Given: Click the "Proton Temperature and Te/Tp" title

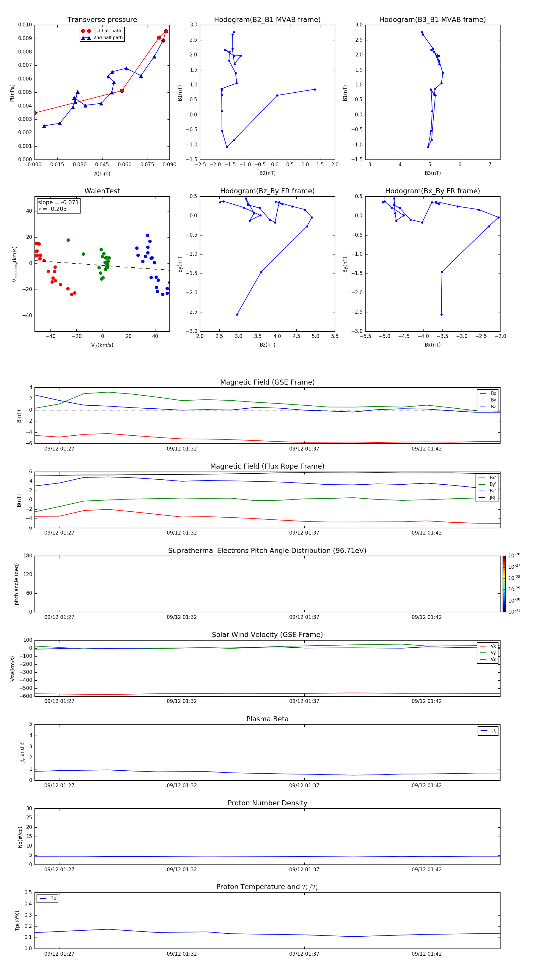Looking at the screenshot, I should pos(267,887).
